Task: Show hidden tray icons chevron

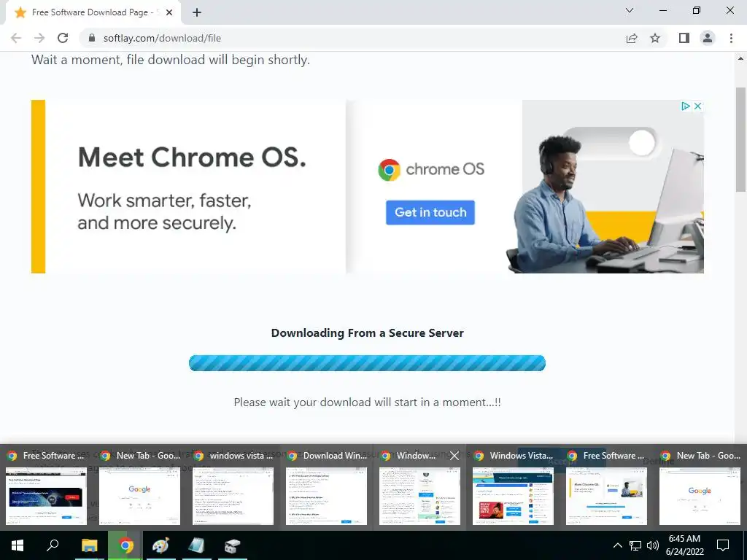Action: coord(617,545)
